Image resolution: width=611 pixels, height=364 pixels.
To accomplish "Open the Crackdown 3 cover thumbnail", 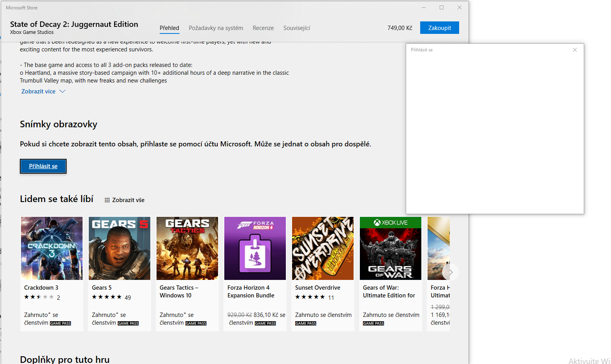I will [x=52, y=248].
